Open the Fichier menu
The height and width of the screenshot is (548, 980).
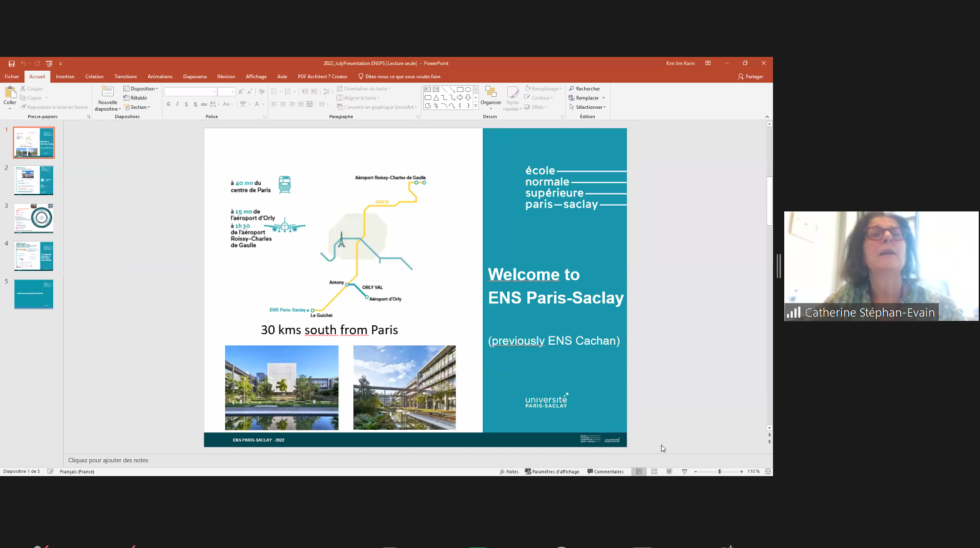(12, 76)
